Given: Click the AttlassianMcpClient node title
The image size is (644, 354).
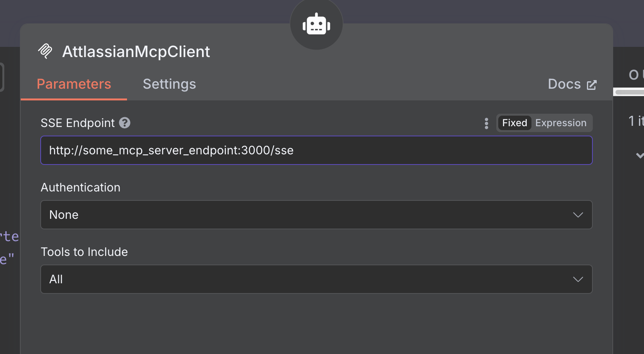Looking at the screenshot, I should 136,52.
